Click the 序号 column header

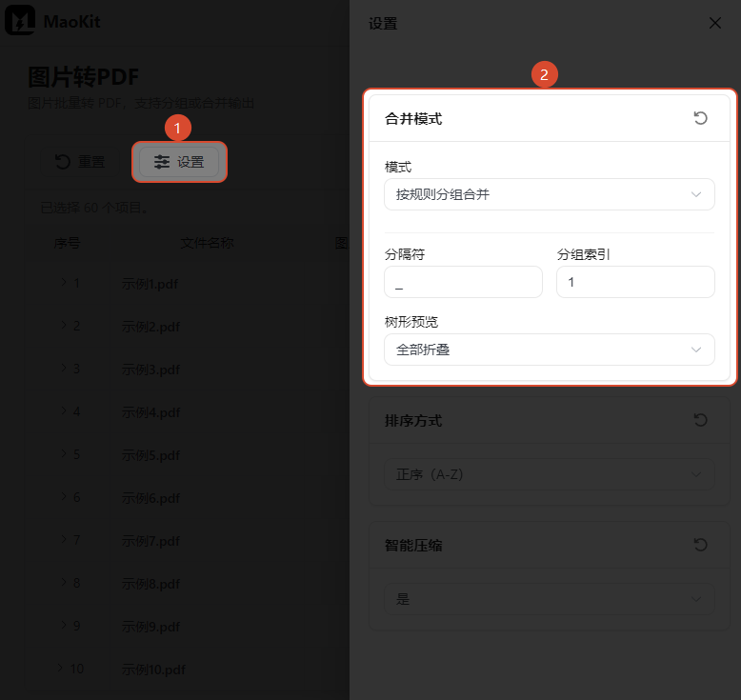coord(67,243)
